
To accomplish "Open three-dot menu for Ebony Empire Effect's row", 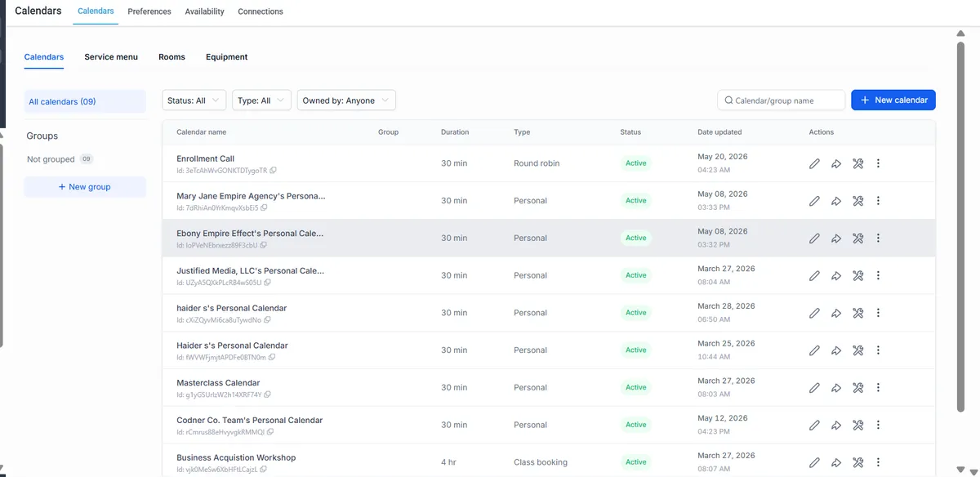I will point(878,238).
